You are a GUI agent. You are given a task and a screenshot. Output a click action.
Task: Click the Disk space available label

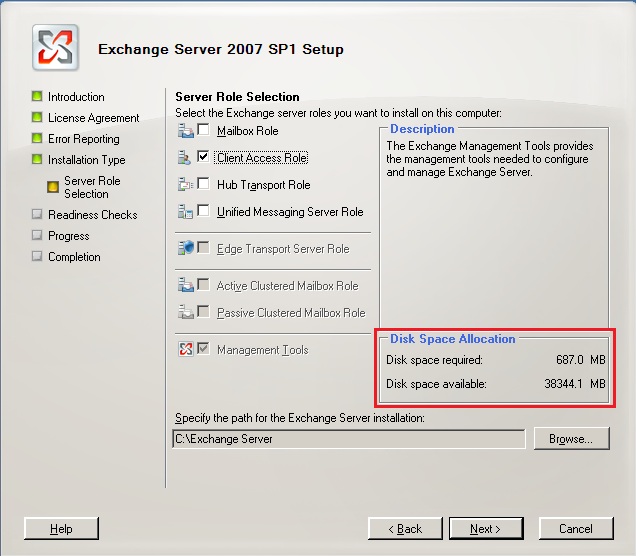pyautogui.click(x=436, y=384)
